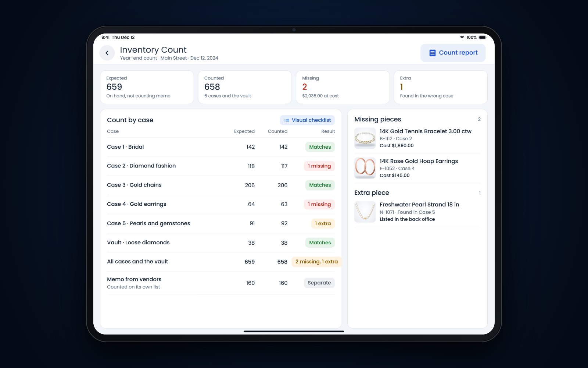Select the Memo from vendors row

point(221,283)
